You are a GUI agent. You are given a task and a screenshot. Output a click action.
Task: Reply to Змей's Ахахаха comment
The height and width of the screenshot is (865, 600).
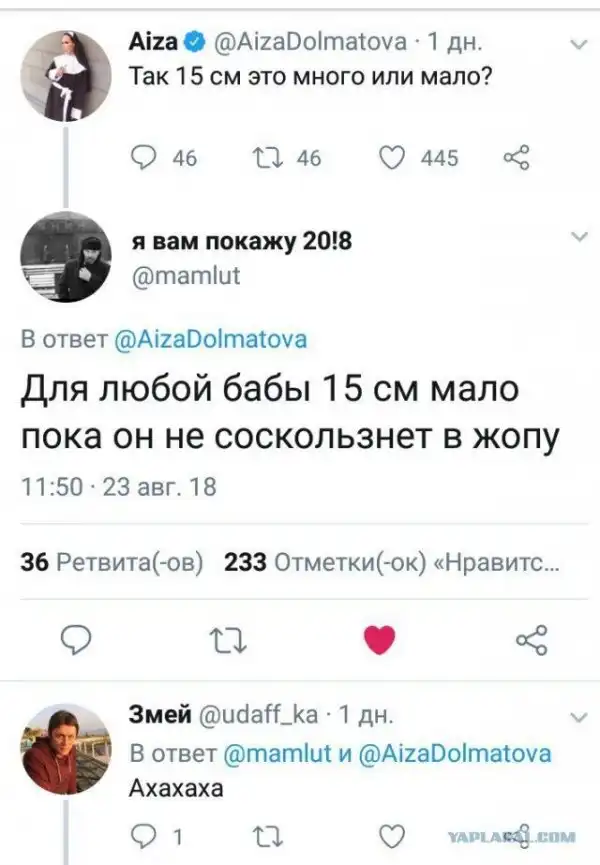(144, 837)
